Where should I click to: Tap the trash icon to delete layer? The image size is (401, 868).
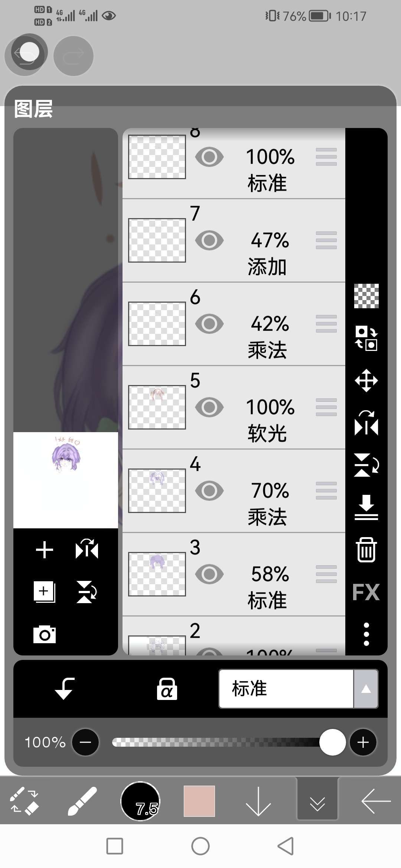click(366, 550)
